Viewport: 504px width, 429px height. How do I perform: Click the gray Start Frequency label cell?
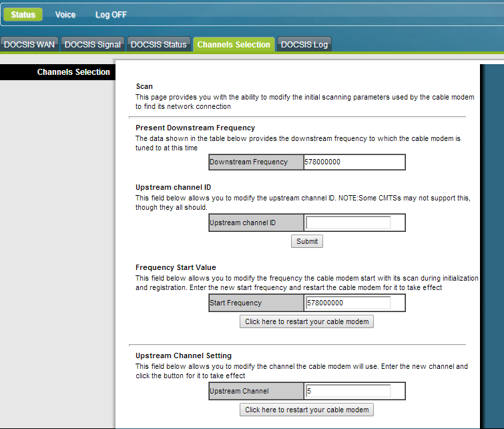256,303
